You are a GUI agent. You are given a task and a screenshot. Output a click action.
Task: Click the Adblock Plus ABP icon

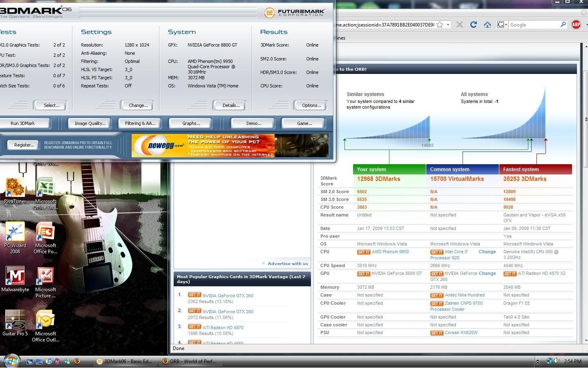(576, 25)
